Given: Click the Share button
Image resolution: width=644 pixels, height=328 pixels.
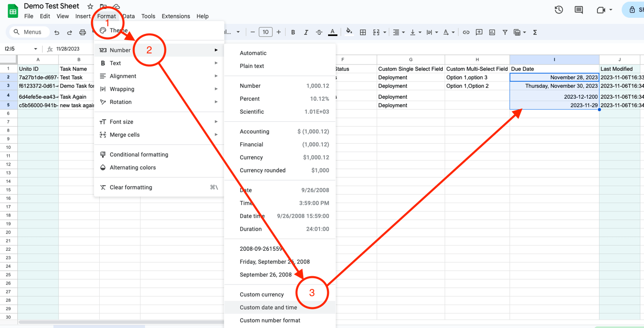Looking at the screenshot, I should (636, 9).
